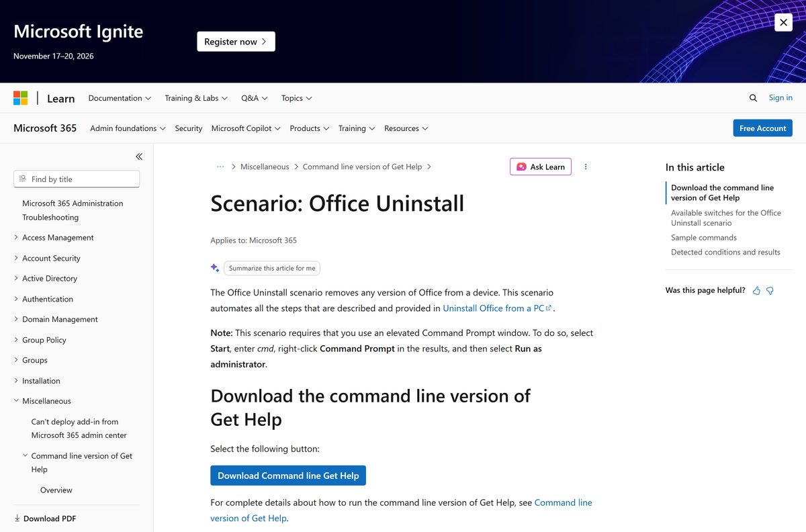Expand the Training submenu in Microsoft 365 bar
The height and width of the screenshot is (532, 806).
pyautogui.click(x=357, y=128)
